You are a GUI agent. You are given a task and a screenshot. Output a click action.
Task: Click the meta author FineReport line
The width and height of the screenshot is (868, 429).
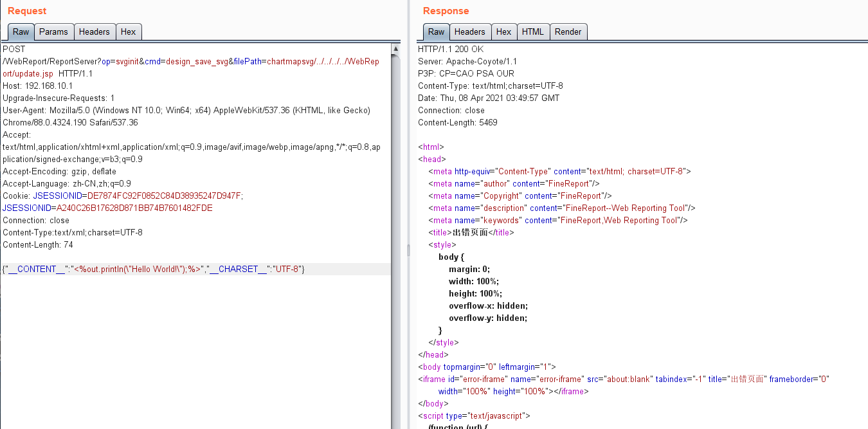pyautogui.click(x=514, y=183)
